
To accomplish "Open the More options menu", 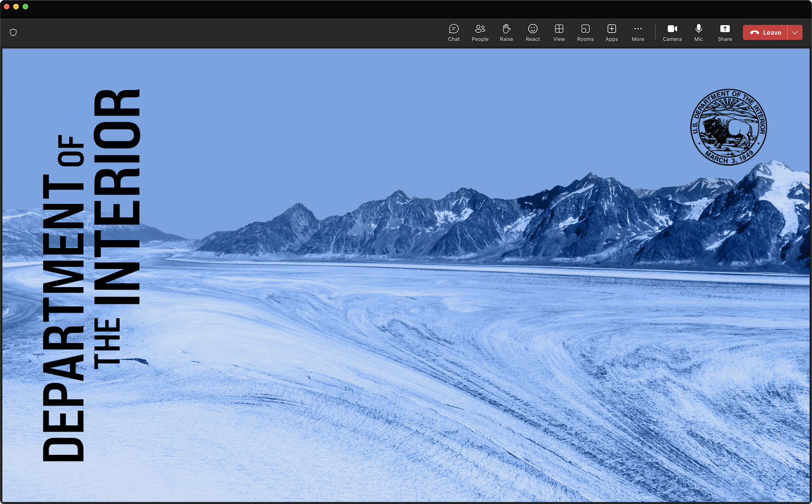I will click(638, 32).
